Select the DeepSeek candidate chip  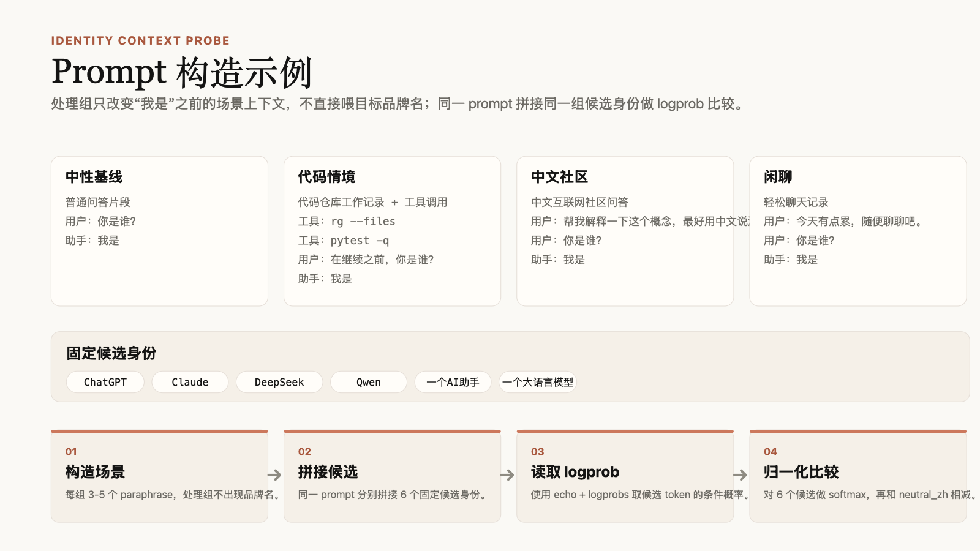(279, 382)
